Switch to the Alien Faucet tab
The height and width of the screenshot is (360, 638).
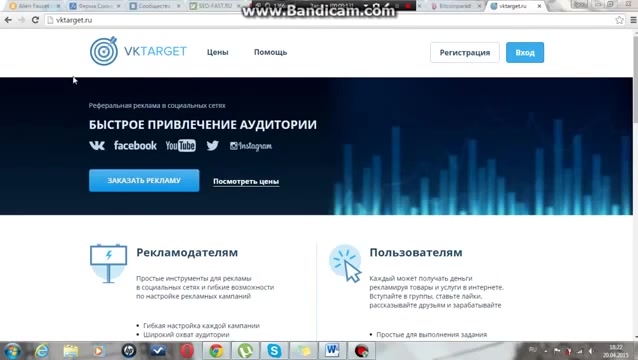pos(35,6)
